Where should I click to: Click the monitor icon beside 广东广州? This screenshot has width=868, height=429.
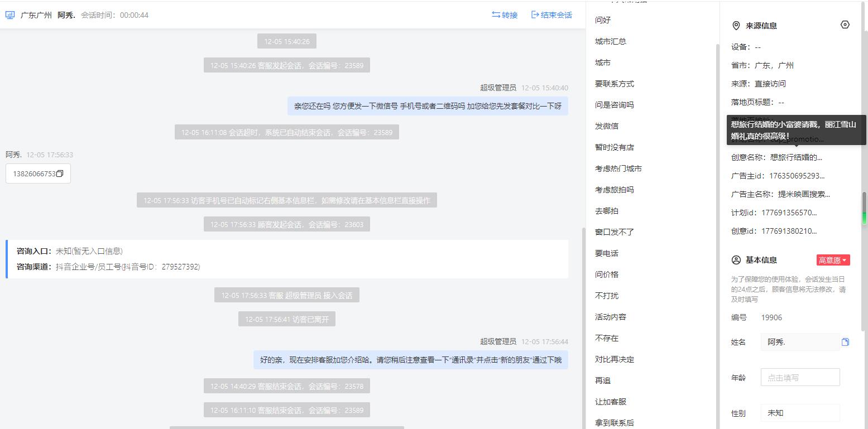(10, 15)
